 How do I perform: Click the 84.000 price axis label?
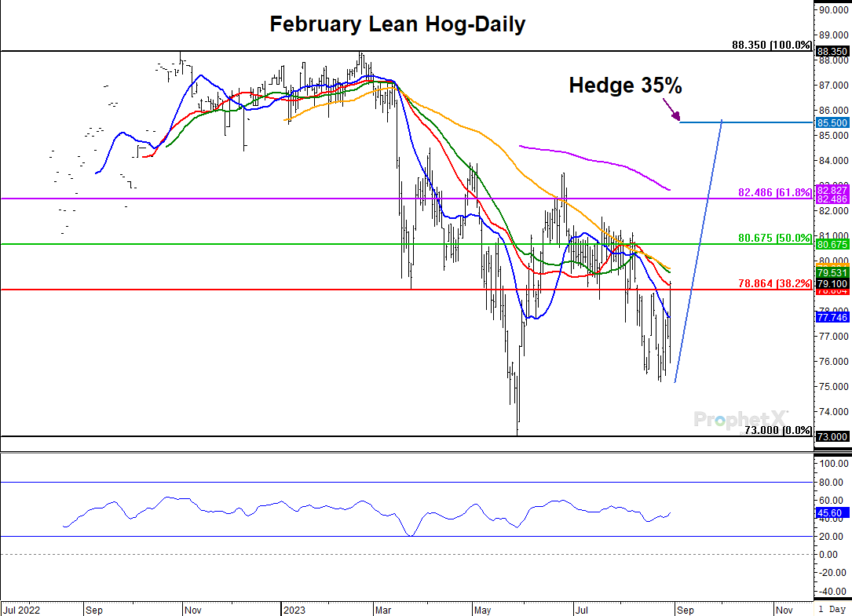pyautogui.click(x=833, y=160)
